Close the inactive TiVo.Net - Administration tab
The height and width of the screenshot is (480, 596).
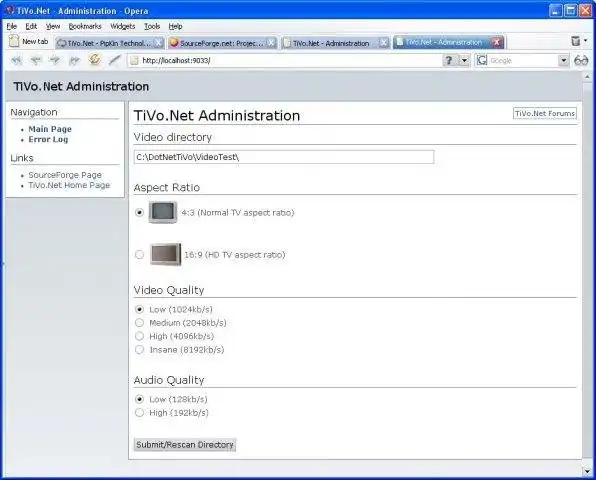[x=384, y=43]
